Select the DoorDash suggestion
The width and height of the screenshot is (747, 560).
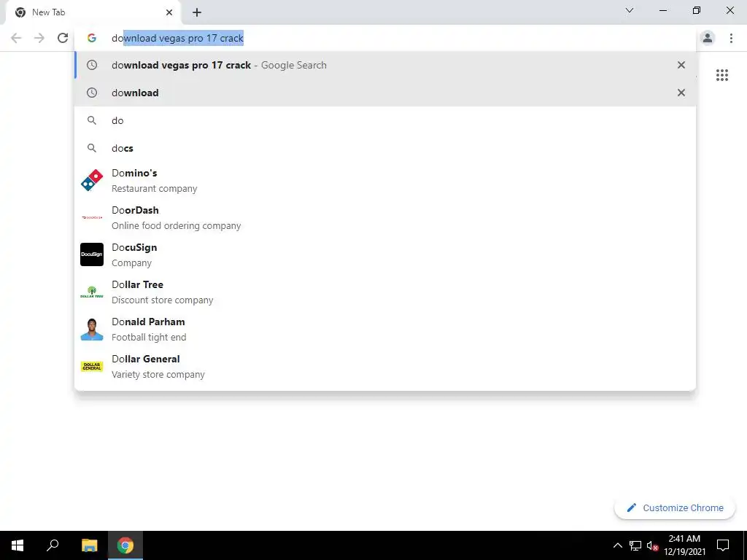coord(385,217)
